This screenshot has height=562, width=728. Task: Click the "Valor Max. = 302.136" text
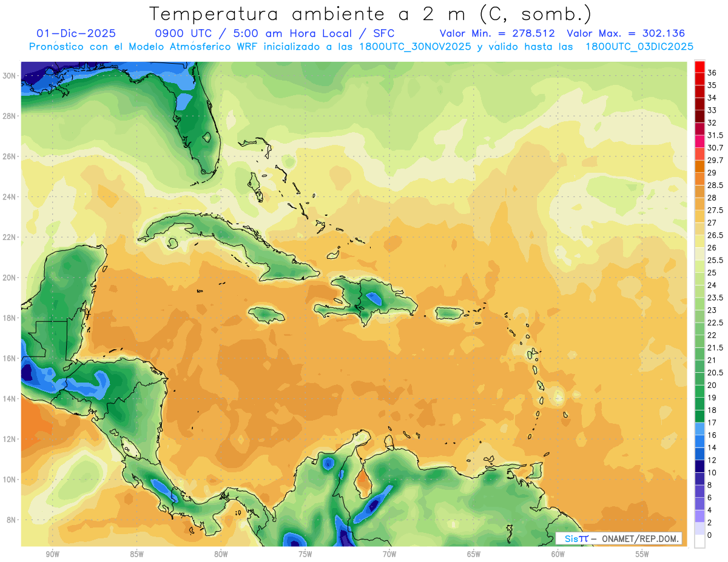626,33
